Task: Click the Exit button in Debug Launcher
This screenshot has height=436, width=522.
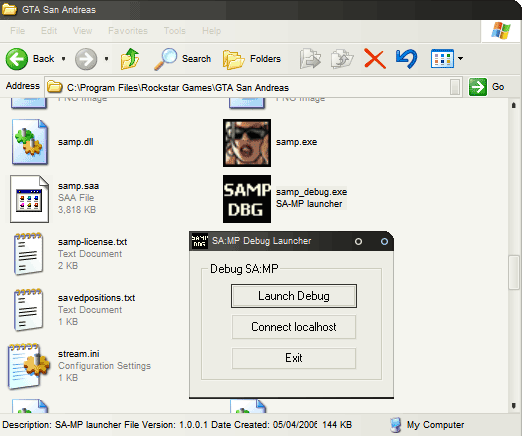Action: click(x=294, y=358)
